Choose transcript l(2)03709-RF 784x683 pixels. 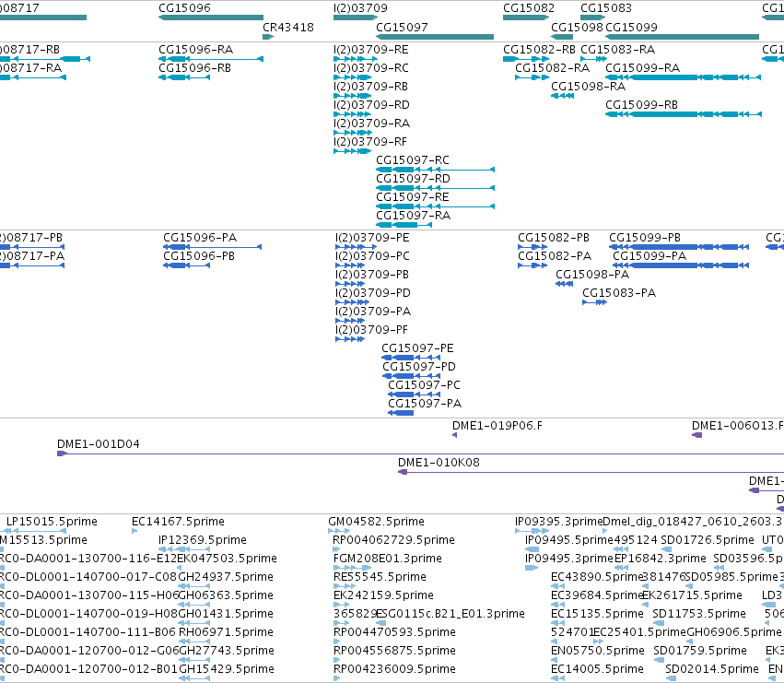click(x=370, y=142)
